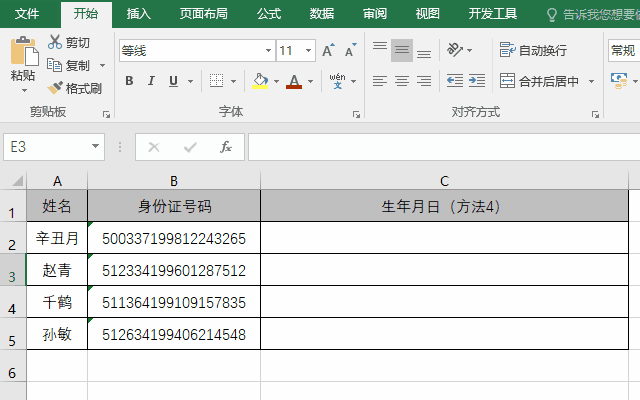Click the lightbulb Tell Me icon
Image resolution: width=640 pixels, height=400 pixels.
point(551,14)
